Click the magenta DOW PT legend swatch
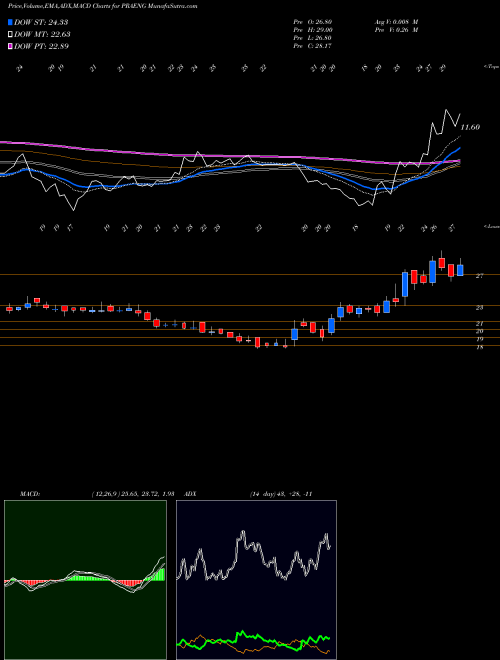Viewport: 500px width, 660px height. point(10,46)
